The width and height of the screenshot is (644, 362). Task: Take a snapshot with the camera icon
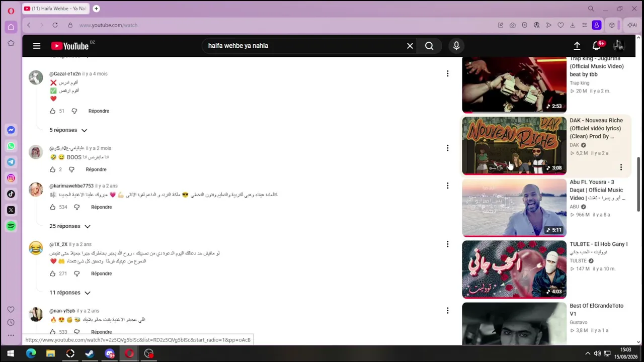tap(512, 25)
